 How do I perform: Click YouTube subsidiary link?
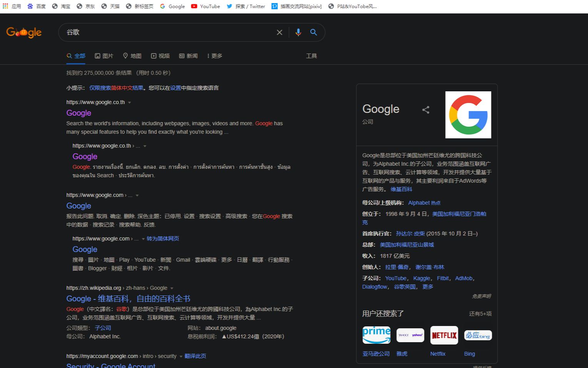pyautogui.click(x=396, y=278)
